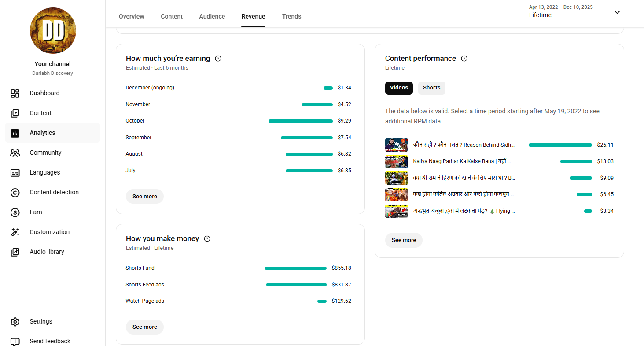Click the Content sidebar icon
Image resolution: width=644 pixels, height=346 pixels.
point(15,113)
